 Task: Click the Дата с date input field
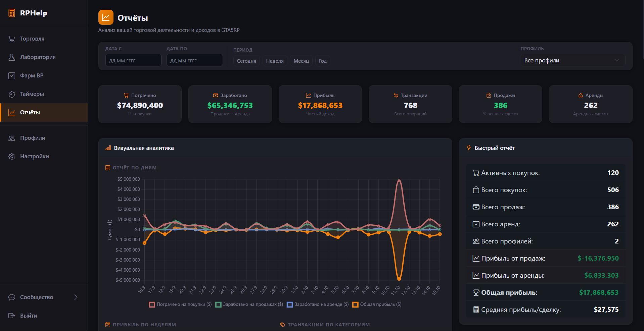tap(133, 60)
